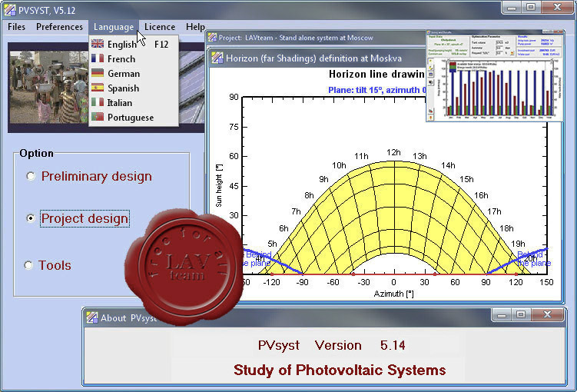
Task: Click the 'PVsyst Version 5.14' text
Action: click(331, 345)
